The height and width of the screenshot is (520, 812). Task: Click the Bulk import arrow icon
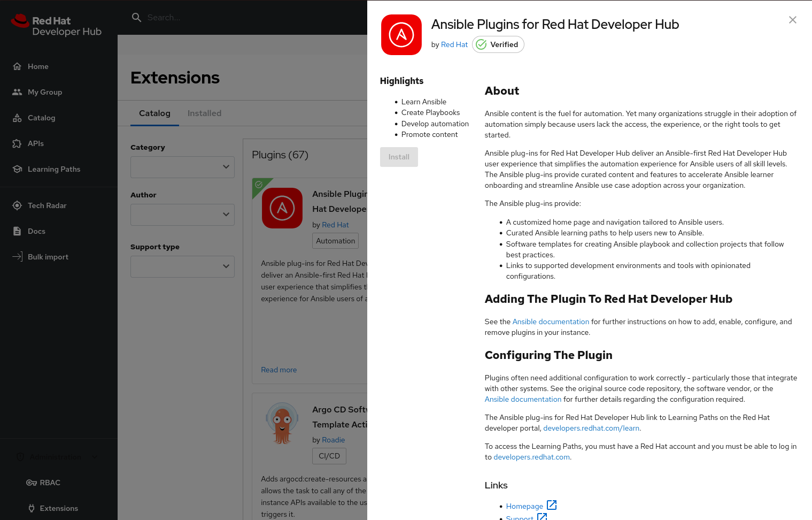[17, 257]
